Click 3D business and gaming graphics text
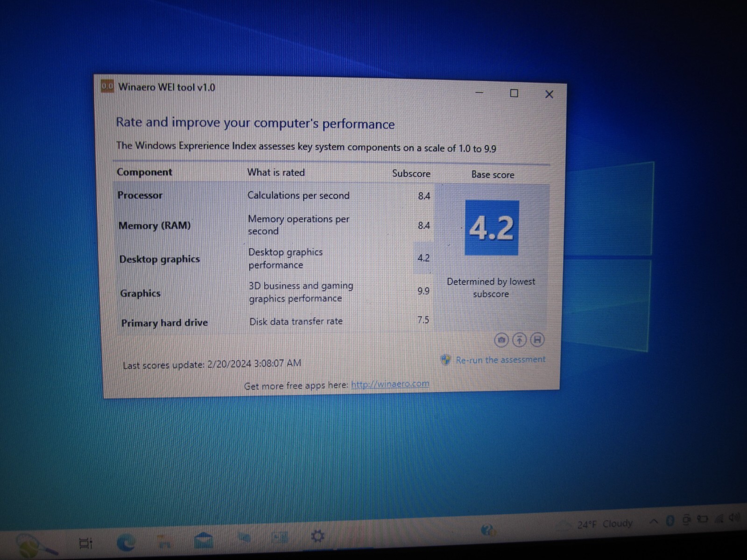 tap(301, 292)
